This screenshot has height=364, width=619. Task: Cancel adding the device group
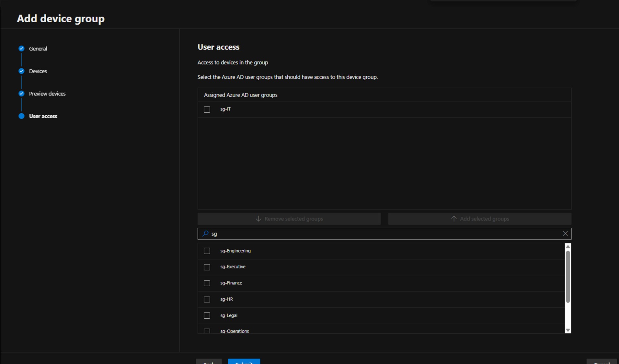point(602,361)
